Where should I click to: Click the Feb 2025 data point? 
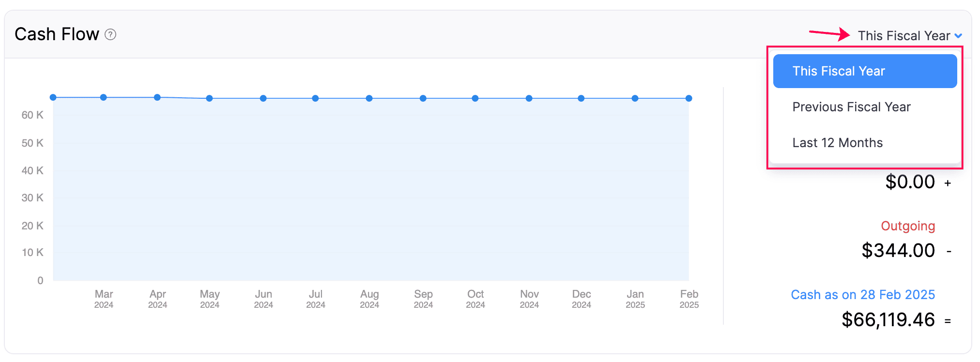(x=689, y=98)
